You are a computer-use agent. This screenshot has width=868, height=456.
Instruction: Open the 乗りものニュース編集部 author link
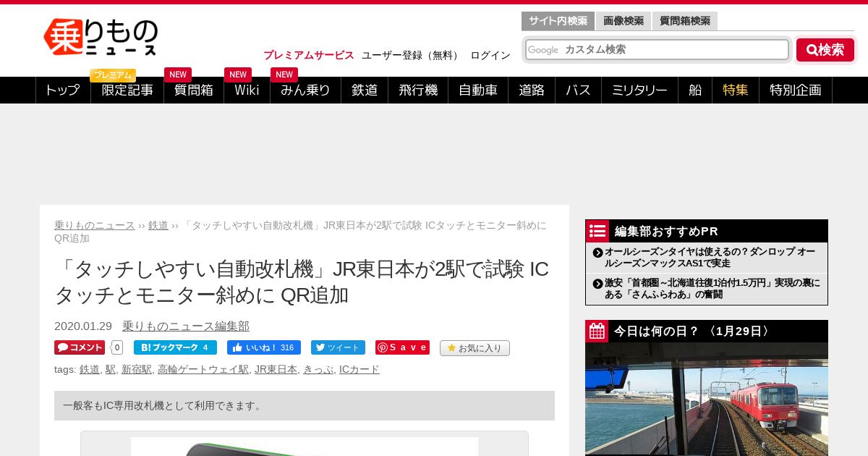(186, 326)
